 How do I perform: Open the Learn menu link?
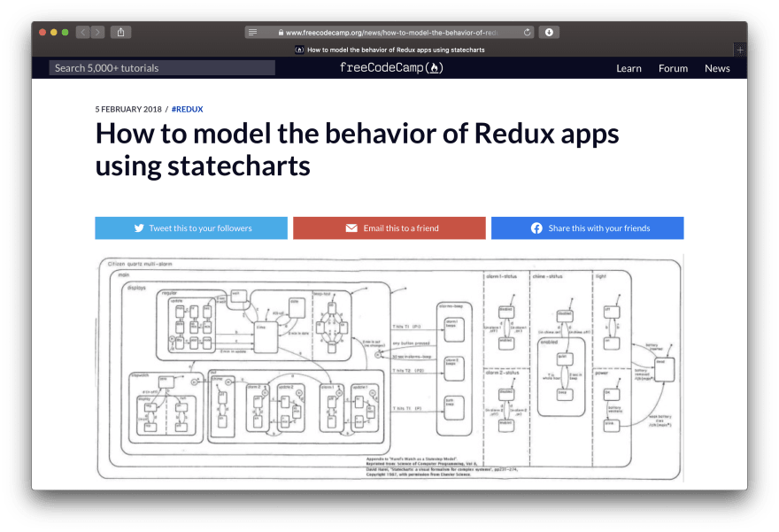[x=629, y=68]
